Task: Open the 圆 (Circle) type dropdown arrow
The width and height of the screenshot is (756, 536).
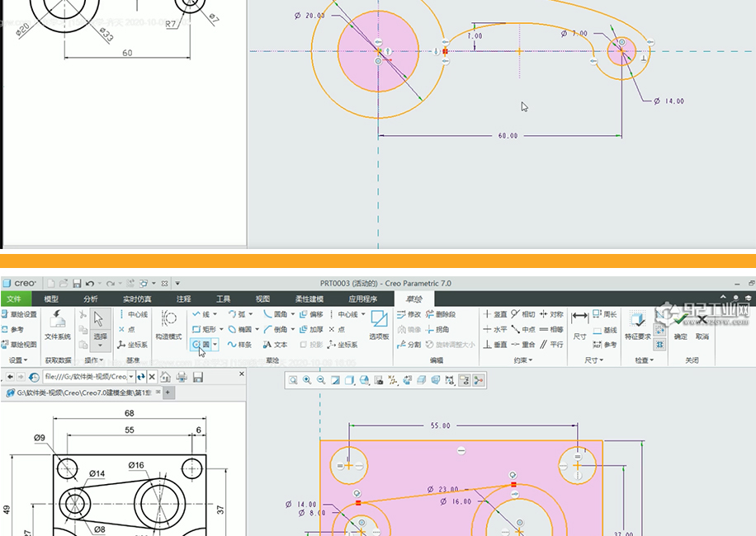Action: pyautogui.click(x=215, y=345)
